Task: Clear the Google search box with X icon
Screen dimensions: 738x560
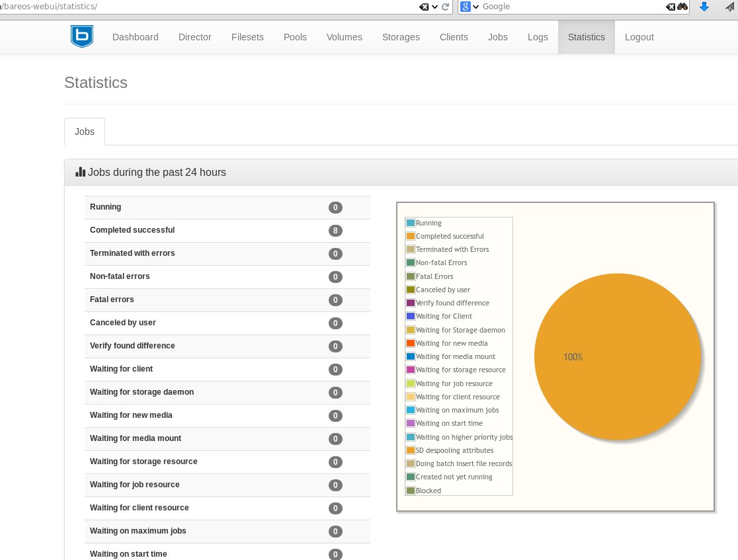Action: [x=671, y=7]
